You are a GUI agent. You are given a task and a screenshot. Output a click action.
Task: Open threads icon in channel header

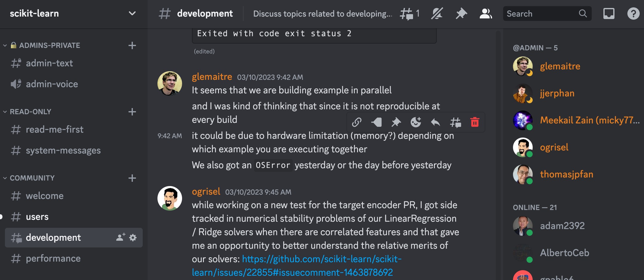click(407, 14)
